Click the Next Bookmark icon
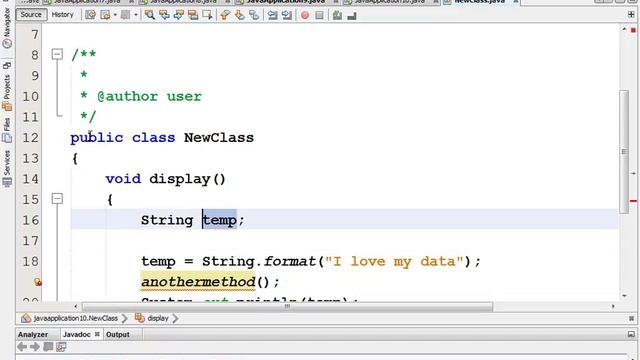This screenshot has height=360, width=640. point(240,16)
